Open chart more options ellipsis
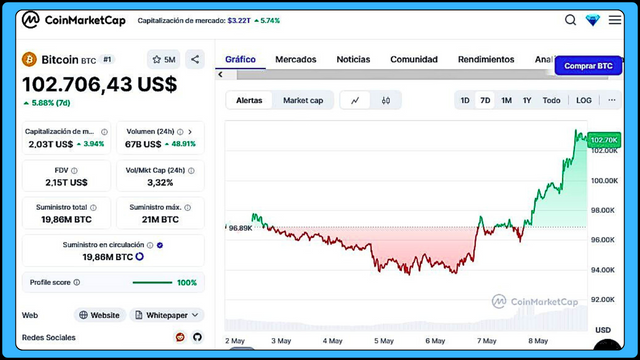This screenshot has width=640, height=360. pyautogui.click(x=611, y=100)
